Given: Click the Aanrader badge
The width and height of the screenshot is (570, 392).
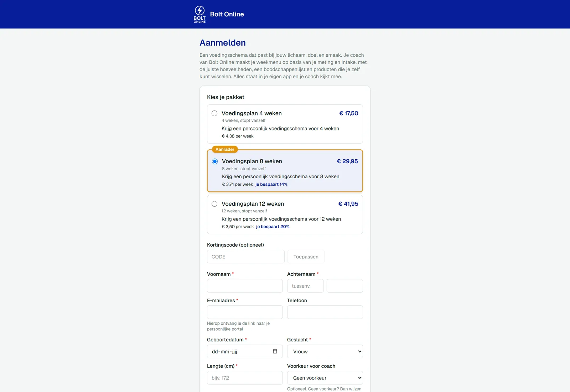Looking at the screenshot, I should coord(225,149).
